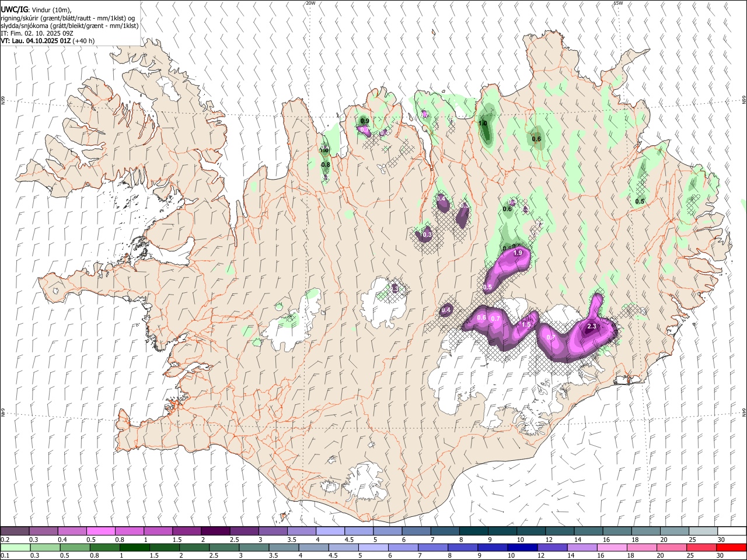The width and height of the screenshot is (747, 560).
Task: Select the white 30 swatch in snow scale
Action: [732, 531]
